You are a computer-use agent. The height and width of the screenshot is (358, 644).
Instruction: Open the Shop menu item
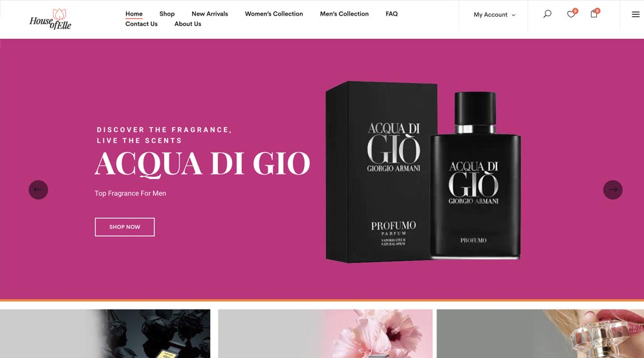pyautogui.click(x=167, y=14)
